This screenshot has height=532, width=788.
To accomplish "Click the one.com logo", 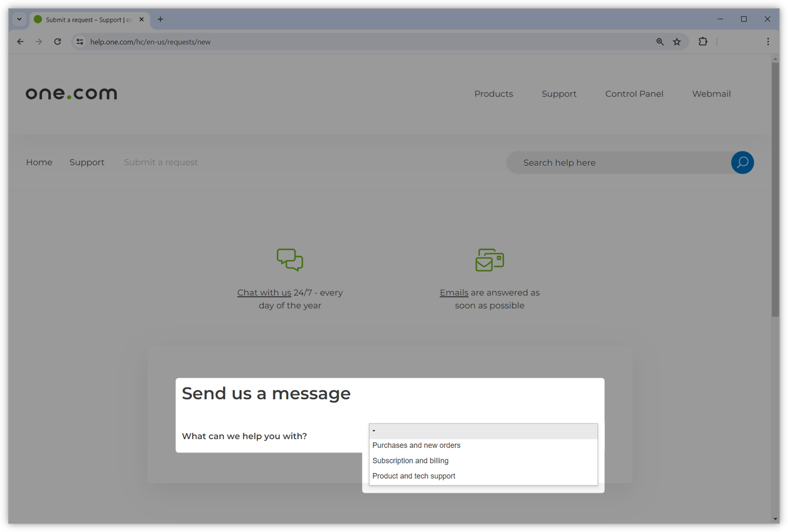I will coord(71,93).
